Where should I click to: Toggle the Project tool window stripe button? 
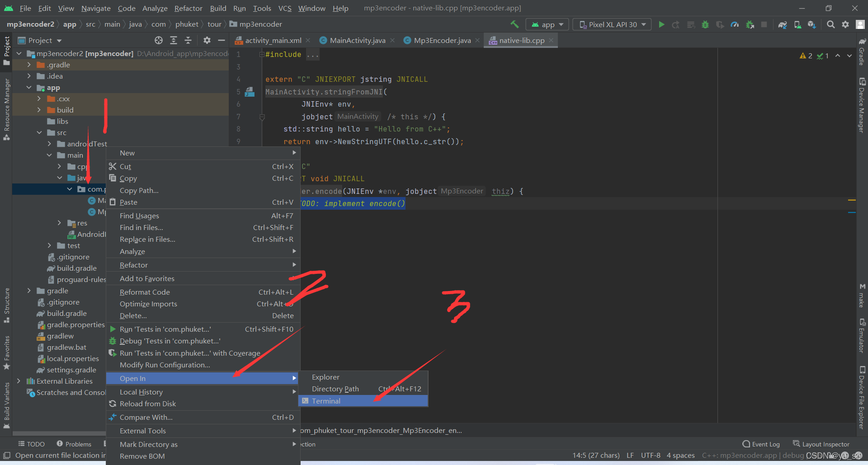click(6, 51)
